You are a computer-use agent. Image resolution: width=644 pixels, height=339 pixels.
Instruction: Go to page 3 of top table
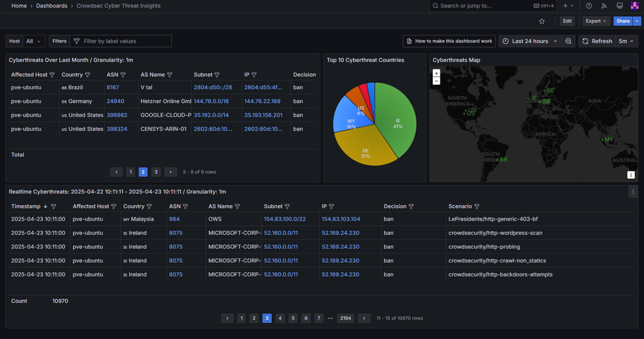click(156, 172)
